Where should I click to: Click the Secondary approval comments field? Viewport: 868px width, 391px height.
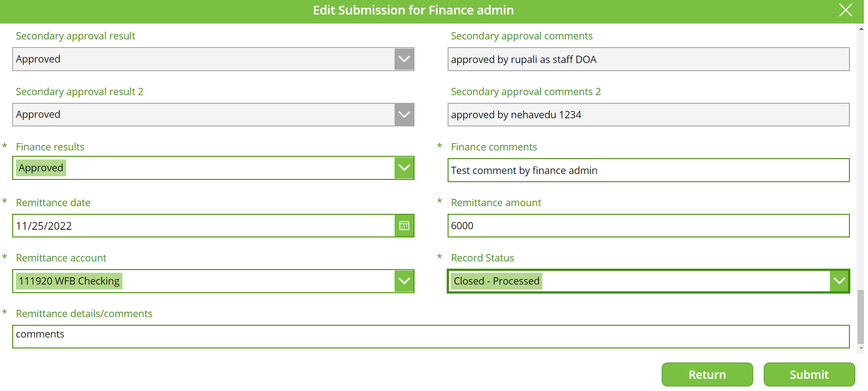coord(649,59)
